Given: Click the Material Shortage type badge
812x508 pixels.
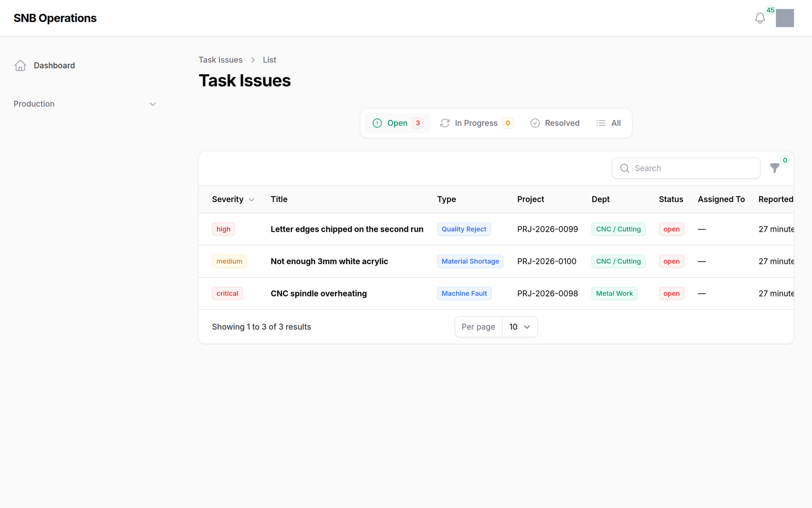Looking at the screenshot, I should point(470,262).
